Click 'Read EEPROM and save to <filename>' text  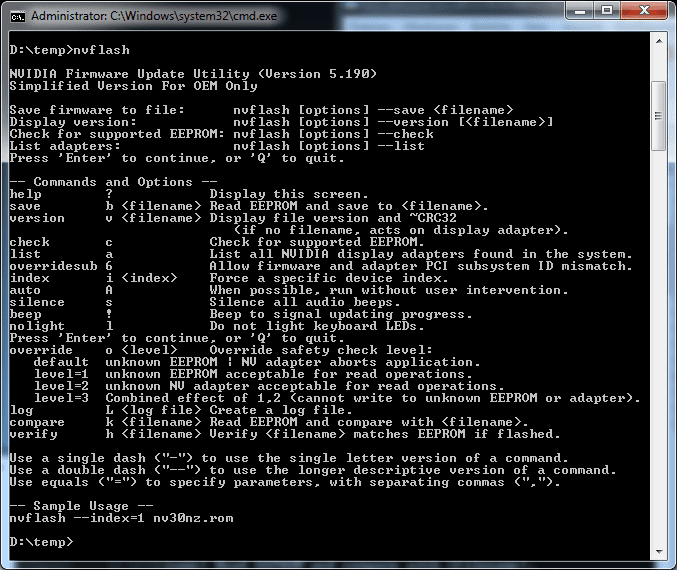pos(349,206)
